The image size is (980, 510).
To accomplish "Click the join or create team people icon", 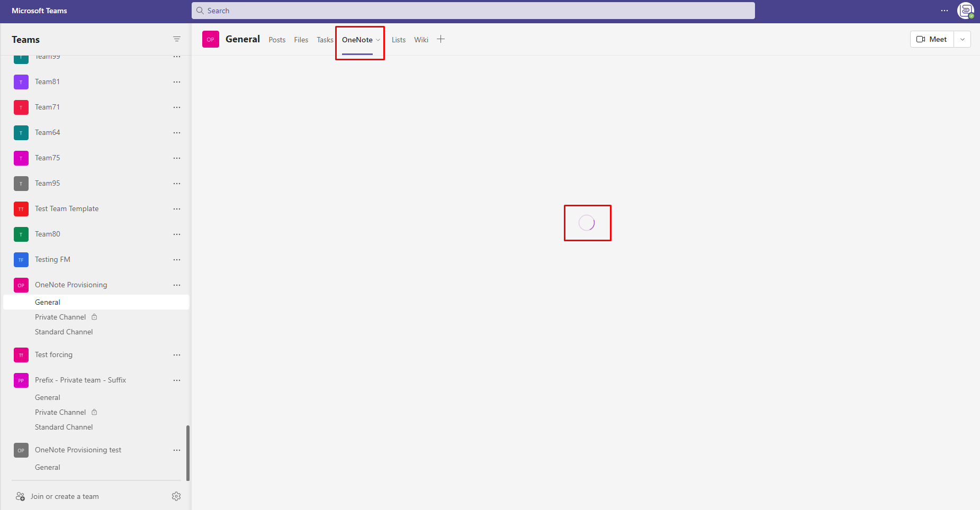I will [x=20, y=496].
